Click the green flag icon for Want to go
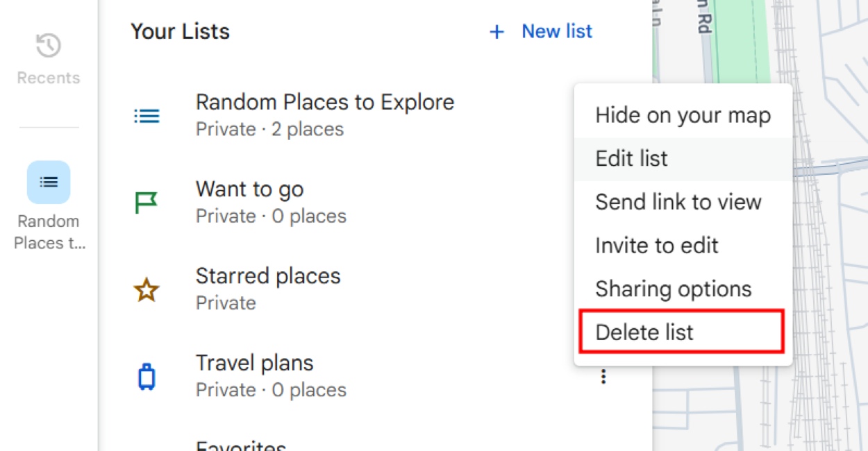Viewport: 868px width, 451px height. pyautogui.click(x=146, y=203)
